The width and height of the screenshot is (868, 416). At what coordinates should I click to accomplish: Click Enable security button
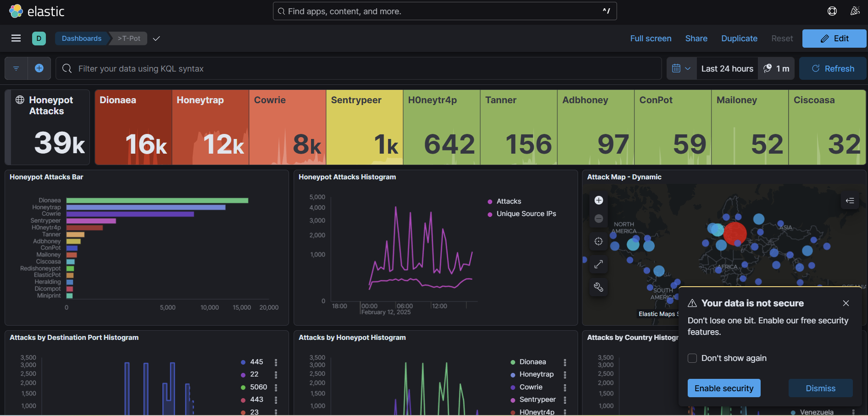(724, 388)
